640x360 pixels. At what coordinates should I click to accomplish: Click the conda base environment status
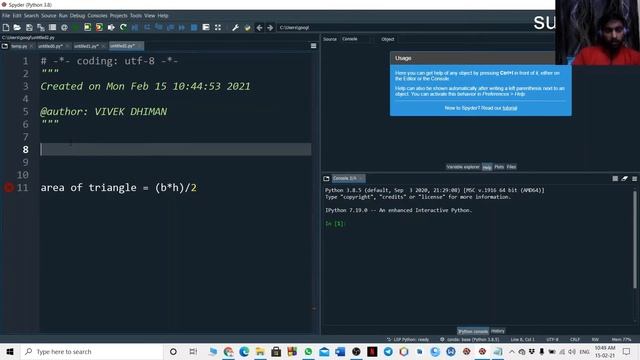tap(470, 340)
